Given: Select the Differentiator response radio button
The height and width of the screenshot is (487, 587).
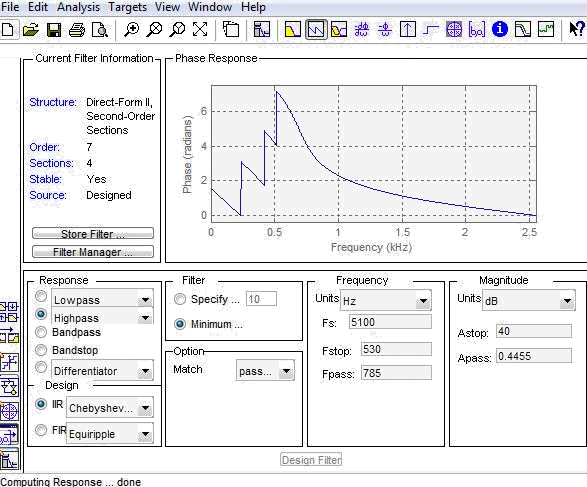Looking at the screenshot, I should (x=41, y=367).
